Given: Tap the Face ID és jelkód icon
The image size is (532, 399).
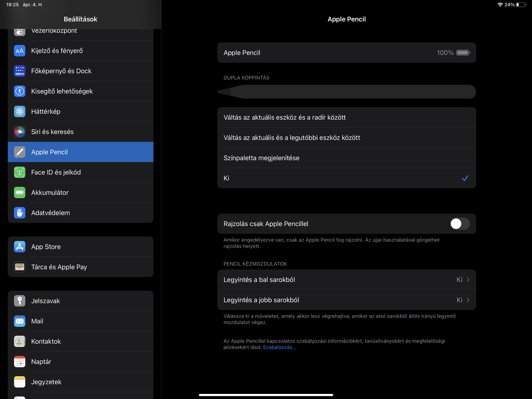Looking at the screenshot, I should 20,172.
